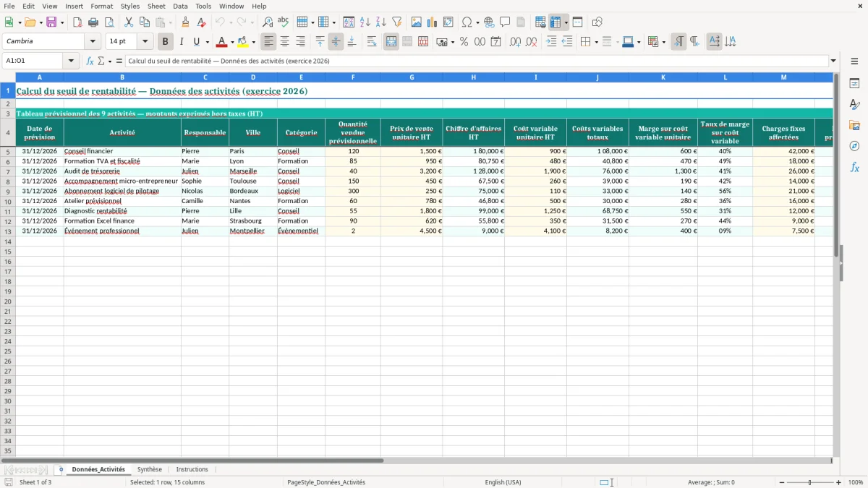Image resolution: width=868 pixels, height=488 pixels.
Task: Click the Save document icon
Action: [51, 22]
